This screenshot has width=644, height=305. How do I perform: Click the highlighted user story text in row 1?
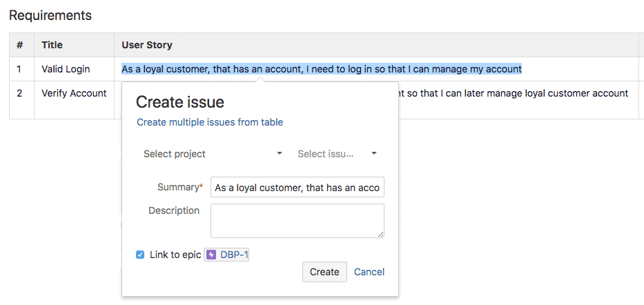click(x=322, y=69)
